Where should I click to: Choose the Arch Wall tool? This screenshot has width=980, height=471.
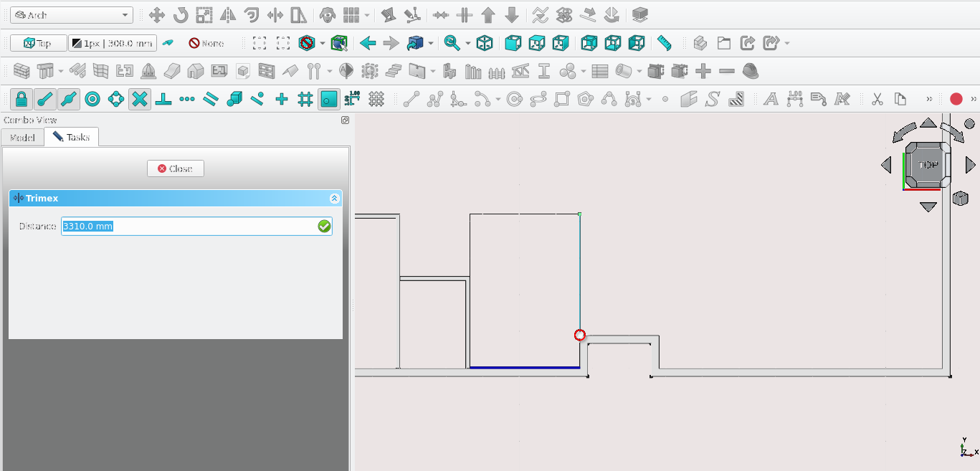(22, 72)
